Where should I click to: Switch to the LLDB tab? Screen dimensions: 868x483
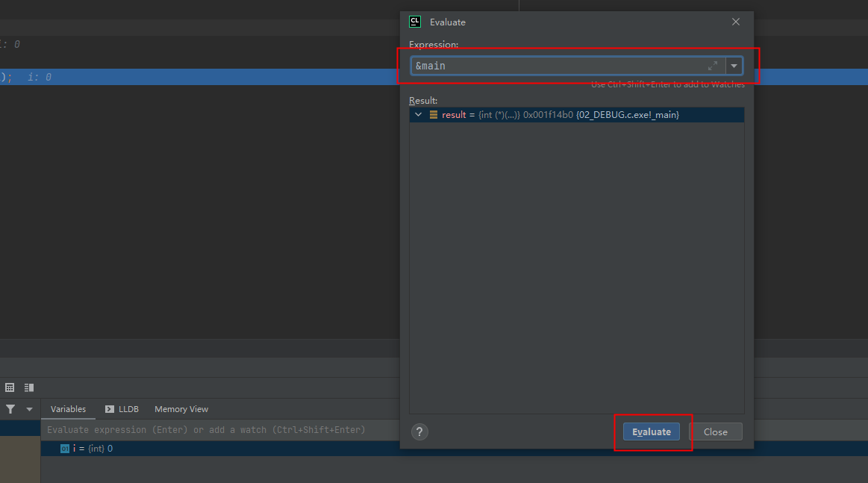point(122,409)
